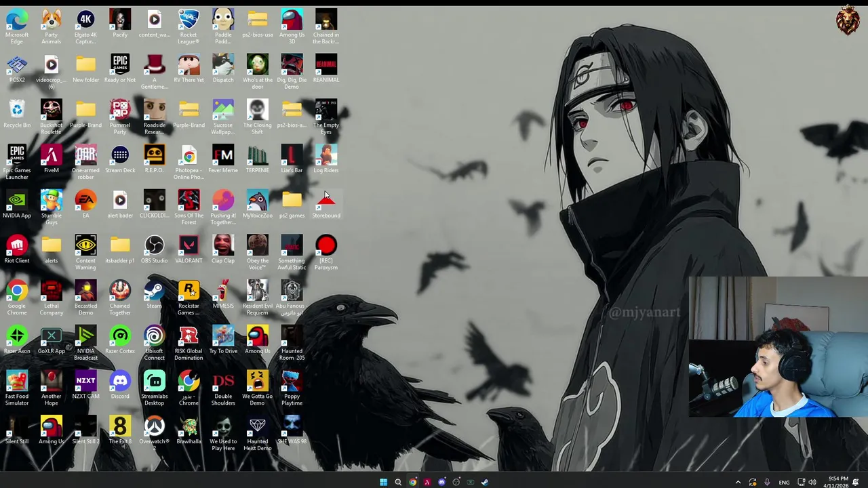
Task: Open Rockstar Games Launcher shortcut
Action: pyautogui.click(x=189, y=298)
